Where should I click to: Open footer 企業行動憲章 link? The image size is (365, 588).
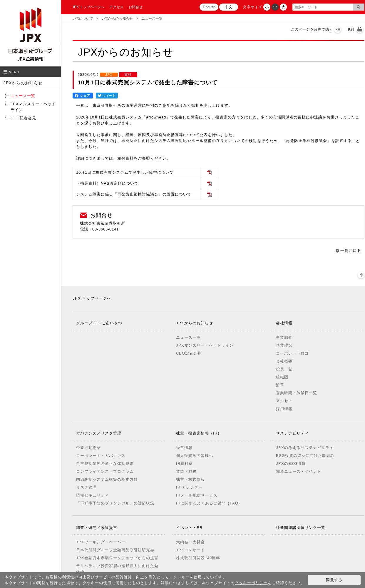pos(88,448)
